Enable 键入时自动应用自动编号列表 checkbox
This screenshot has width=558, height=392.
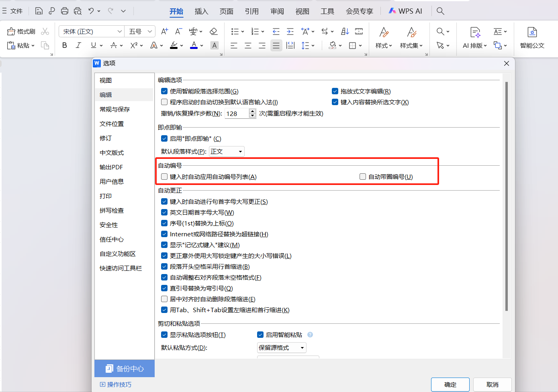click(x=164, y=177)
